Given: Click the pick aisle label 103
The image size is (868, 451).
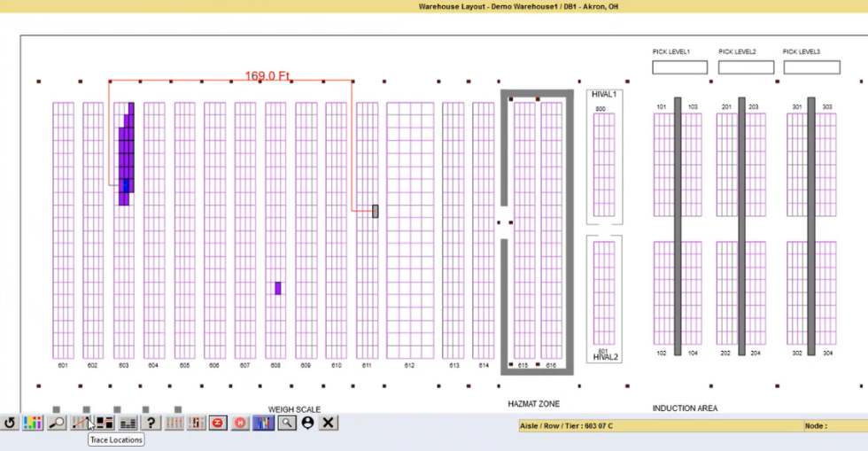Looking at the screenshot, I should [693, 107].
